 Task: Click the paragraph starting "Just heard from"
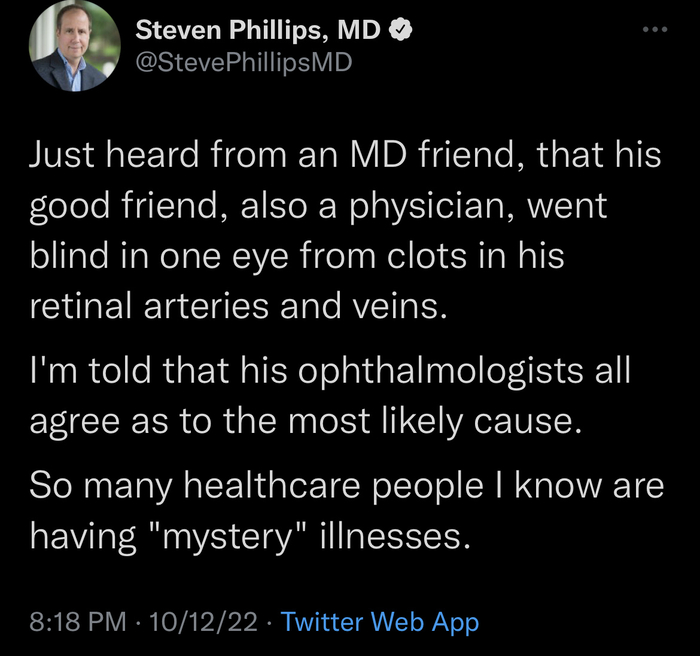(x=345, y=232)
